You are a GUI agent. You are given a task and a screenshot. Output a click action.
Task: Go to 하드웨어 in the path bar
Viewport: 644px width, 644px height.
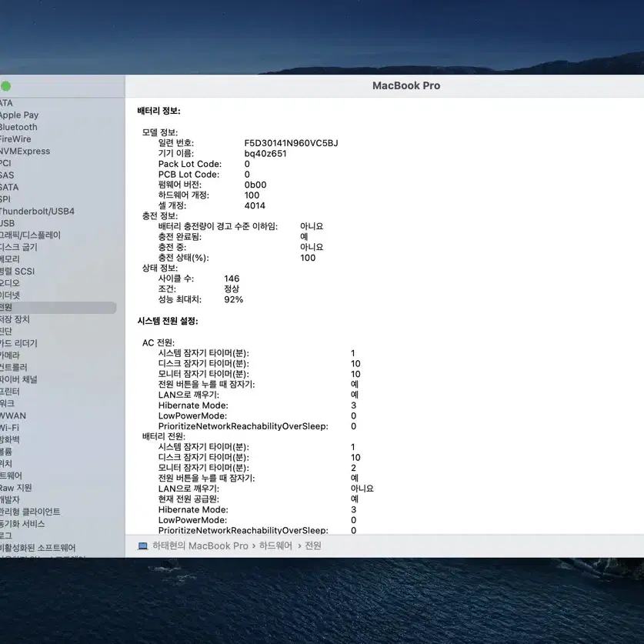[275, 546]
